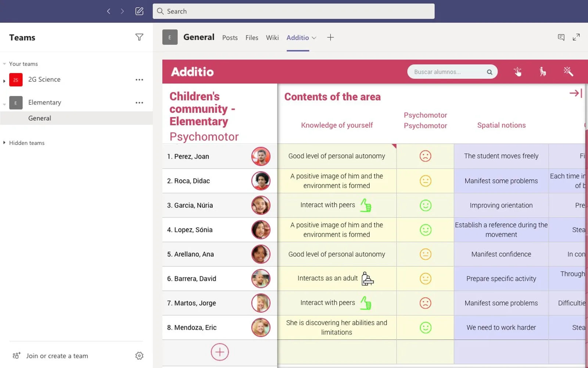
Task: Collapse the Your teams section
Action: 4,64
